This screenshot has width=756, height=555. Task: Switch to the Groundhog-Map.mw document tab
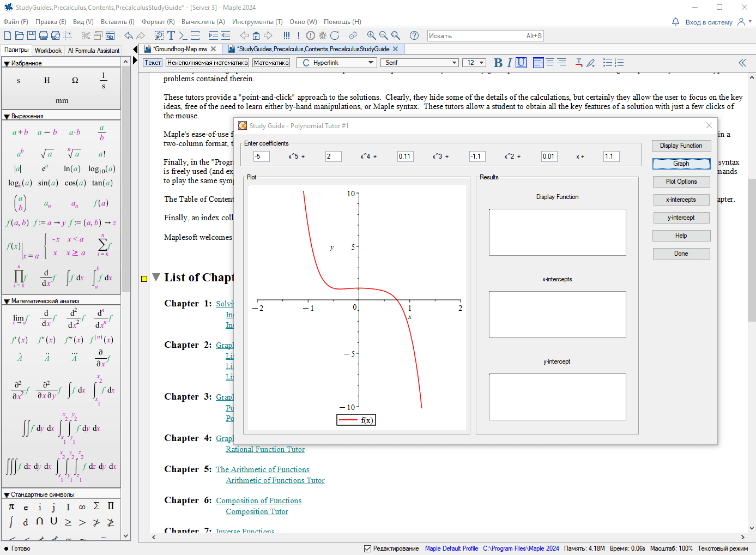(180, 49)
